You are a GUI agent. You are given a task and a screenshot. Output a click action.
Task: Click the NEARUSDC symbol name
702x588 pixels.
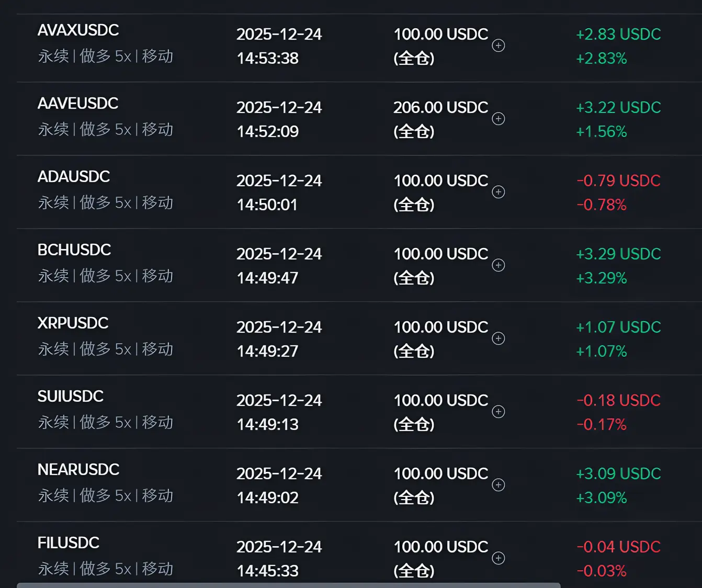[78, 470]
